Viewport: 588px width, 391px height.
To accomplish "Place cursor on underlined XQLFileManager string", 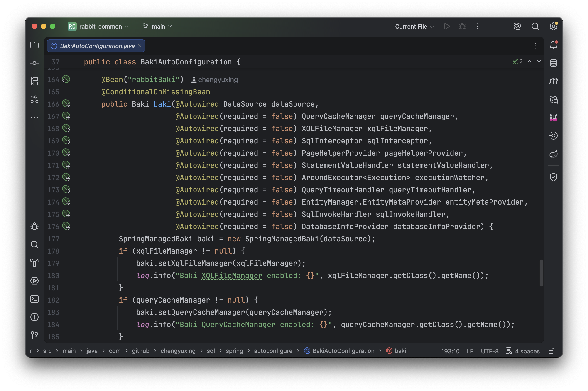I will (x=232, y=275).
